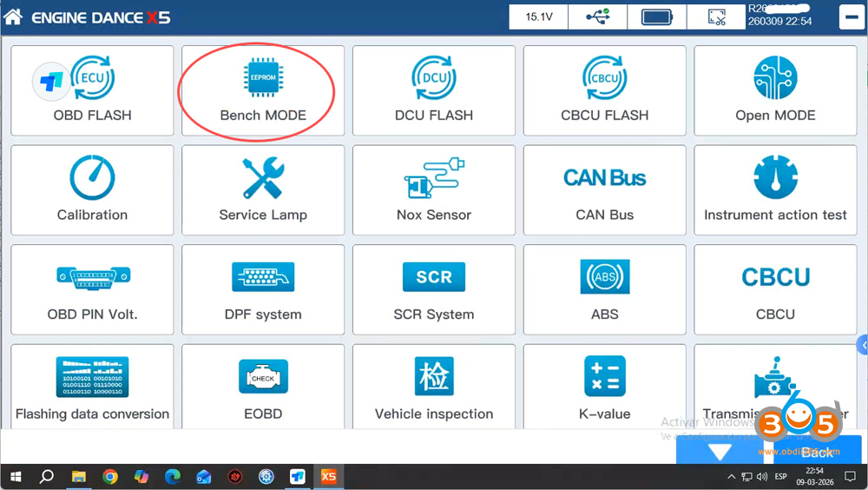Click the Home icon in the header

pos(13,17)
